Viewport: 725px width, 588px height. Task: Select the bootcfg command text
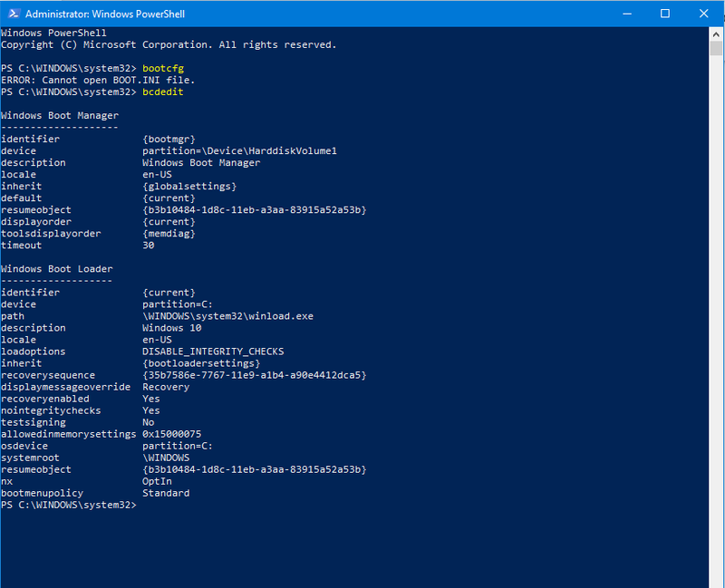point(163,68)
